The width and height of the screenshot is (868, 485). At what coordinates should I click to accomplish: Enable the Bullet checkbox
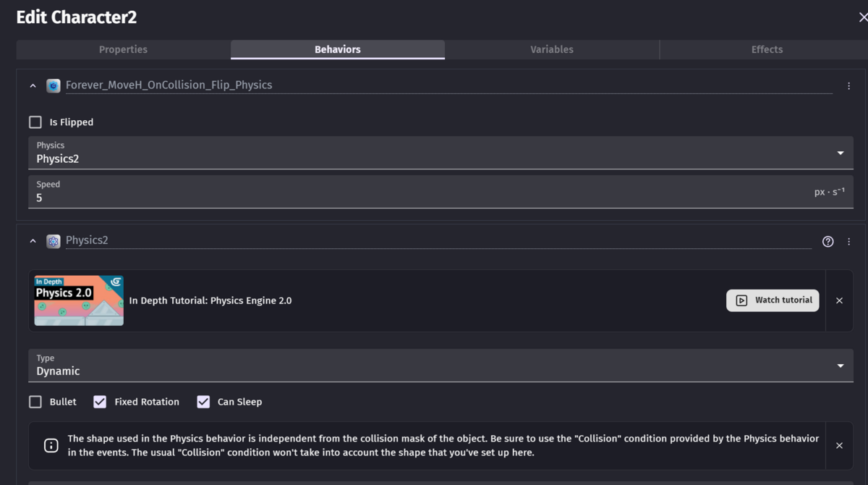click(x=35, y=402)
